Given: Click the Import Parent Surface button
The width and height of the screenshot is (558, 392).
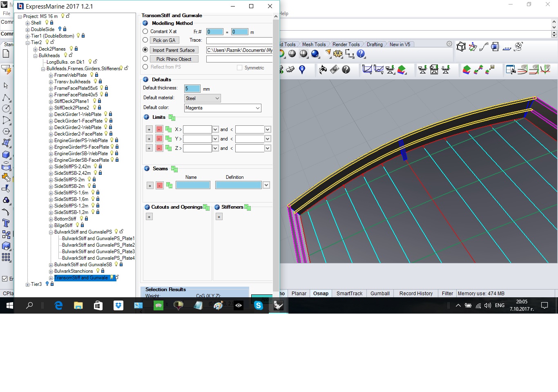Looking at the screenshot, I should [174, 50].
